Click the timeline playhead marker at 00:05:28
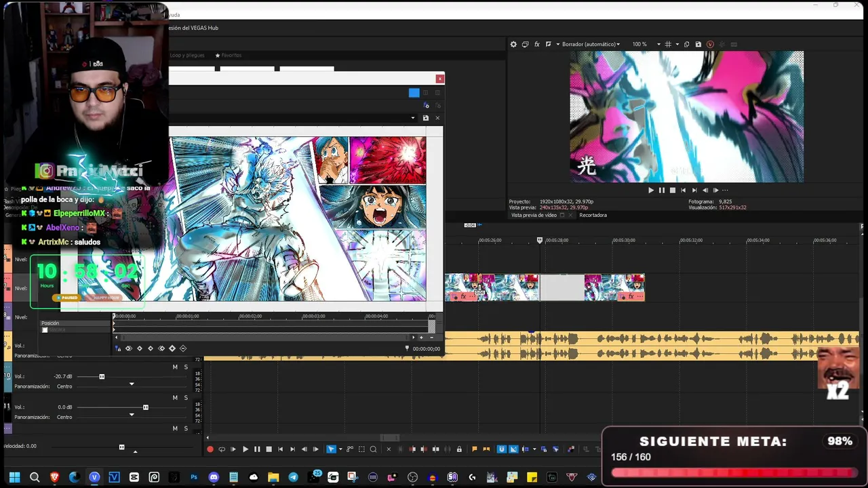The width and height of the screenshot is (868, 488). tap(540, 240)
